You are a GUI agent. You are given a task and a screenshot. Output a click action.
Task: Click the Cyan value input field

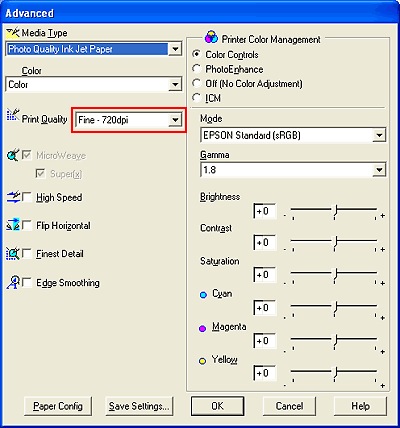[x=265, y=307]
